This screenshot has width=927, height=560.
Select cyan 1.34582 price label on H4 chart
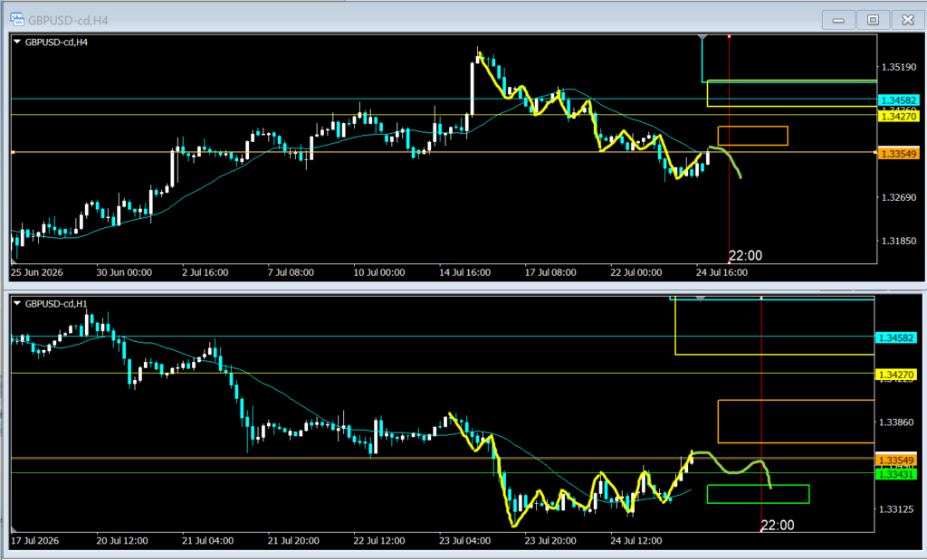(899, 100)
